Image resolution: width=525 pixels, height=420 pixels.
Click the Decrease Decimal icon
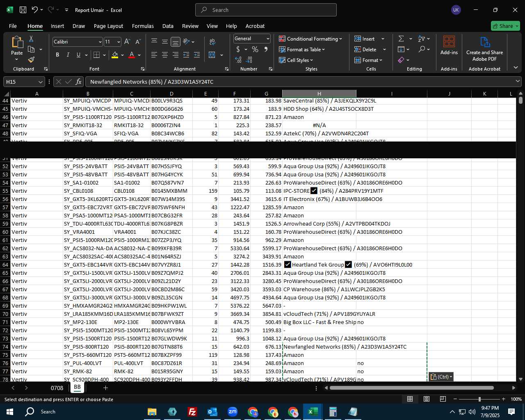click(250, 59)
